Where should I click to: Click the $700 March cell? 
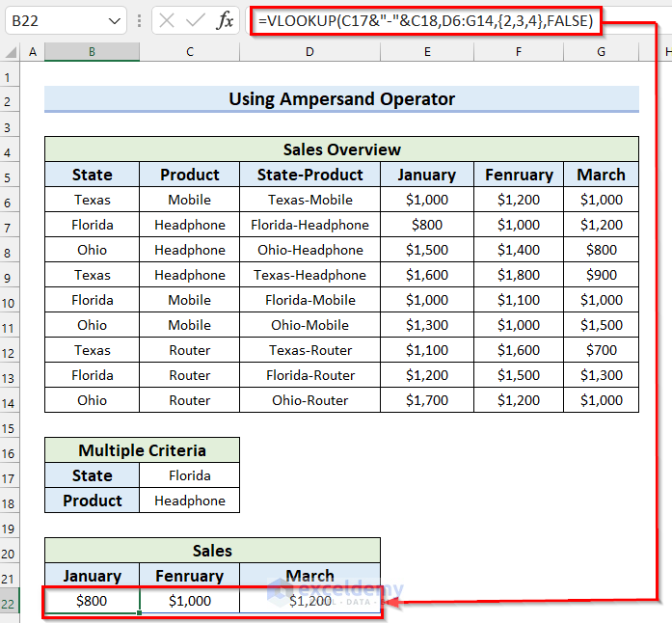[602, 350]
